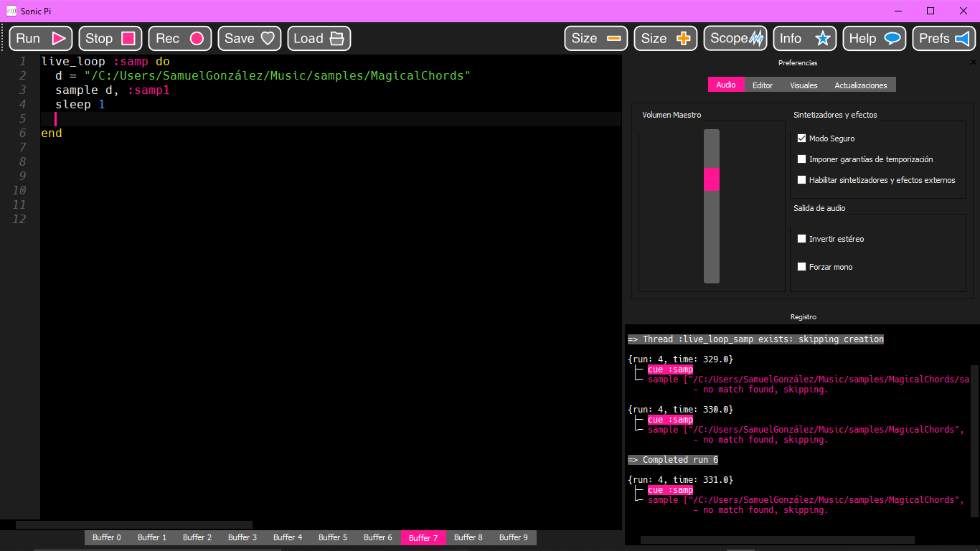Stop playback with the Stop button
This screenshot has height=551, width=980.
[110, 39]
